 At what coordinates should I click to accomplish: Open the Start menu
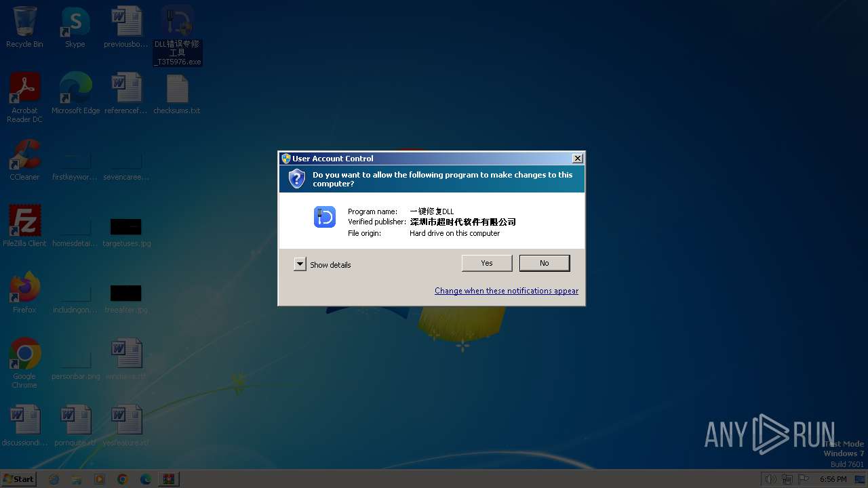pos(18,479)
